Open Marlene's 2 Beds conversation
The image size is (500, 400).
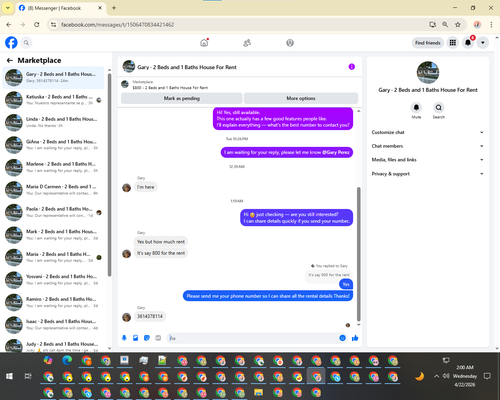pyautogui.click(x=53, y=167)
